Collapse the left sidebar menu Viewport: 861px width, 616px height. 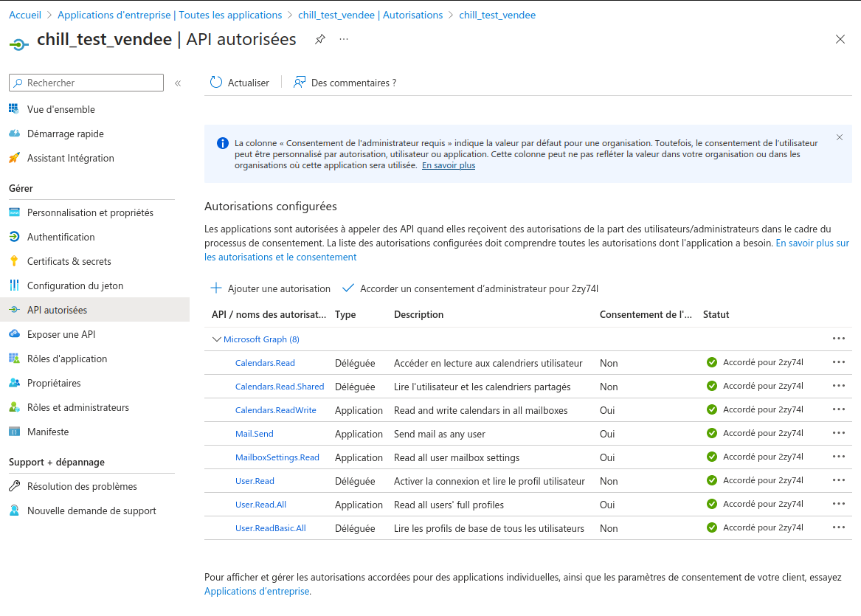(178, 83)
